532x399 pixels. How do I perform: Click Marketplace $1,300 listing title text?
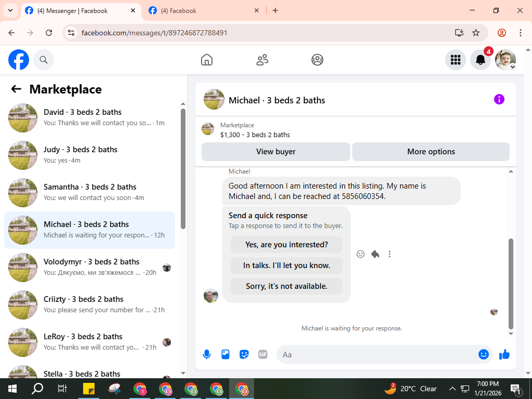click(x=255, y=135)
